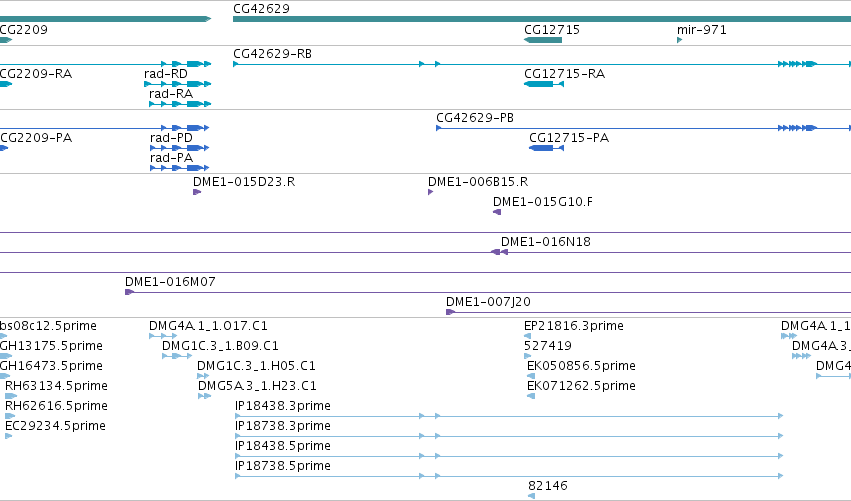Click the EK071262.5prime EST
851x501 pixels.
click(531, 396)
